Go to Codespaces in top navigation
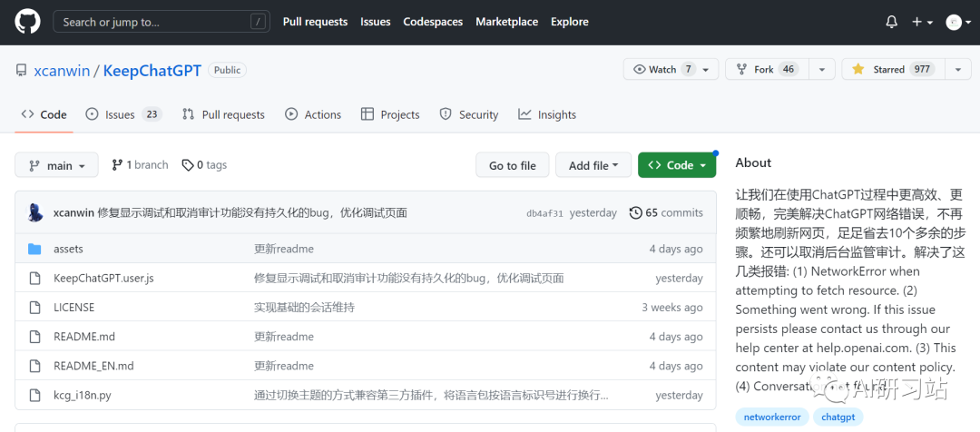980x432 pixels. pos(433,22)
